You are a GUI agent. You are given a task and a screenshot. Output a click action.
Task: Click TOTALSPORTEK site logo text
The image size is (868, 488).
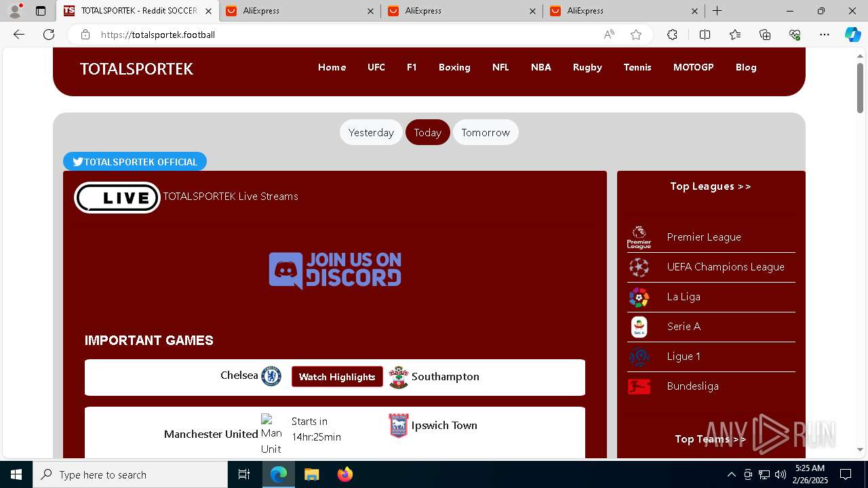pos(136,68)
